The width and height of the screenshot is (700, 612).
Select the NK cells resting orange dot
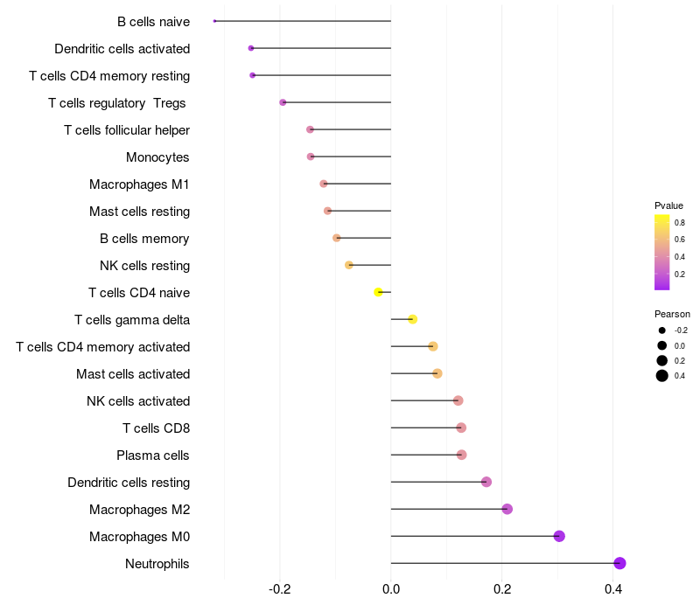(349, 265)
